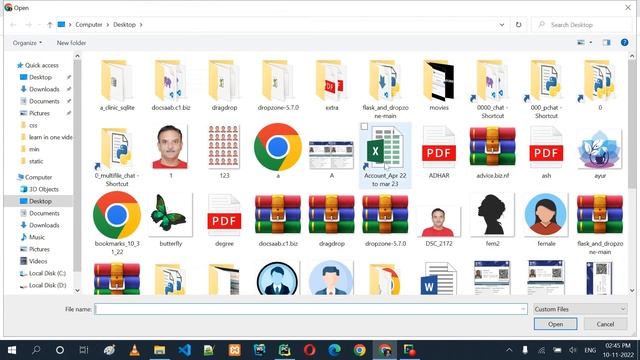Viewport: 640px width, 360px height.
Task: Open Visual Studio Code from the taskbar
Action: click(x=184, y=350)
